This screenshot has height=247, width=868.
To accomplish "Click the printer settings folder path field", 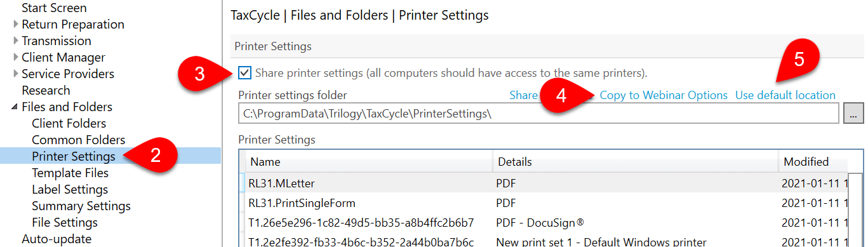I will tap(539, 114).
